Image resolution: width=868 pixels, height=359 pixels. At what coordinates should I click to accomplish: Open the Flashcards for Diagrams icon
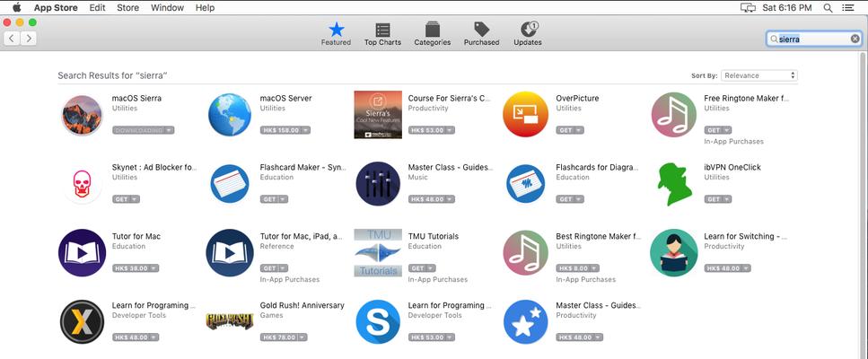coord(525,184)
